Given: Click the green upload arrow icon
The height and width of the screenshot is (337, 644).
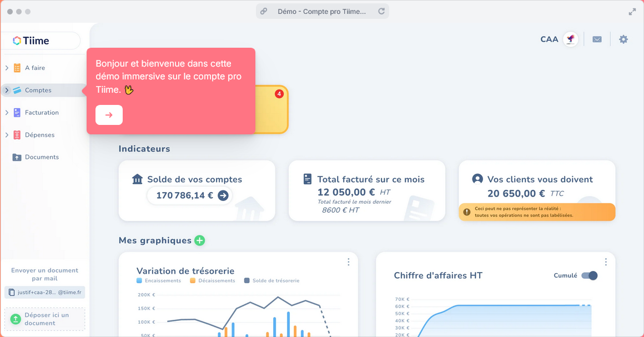Looking at the screenshot, I should [15, 319].
